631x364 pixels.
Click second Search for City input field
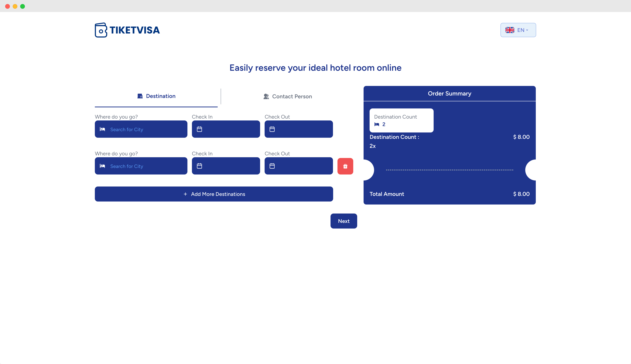coord(141,166)
